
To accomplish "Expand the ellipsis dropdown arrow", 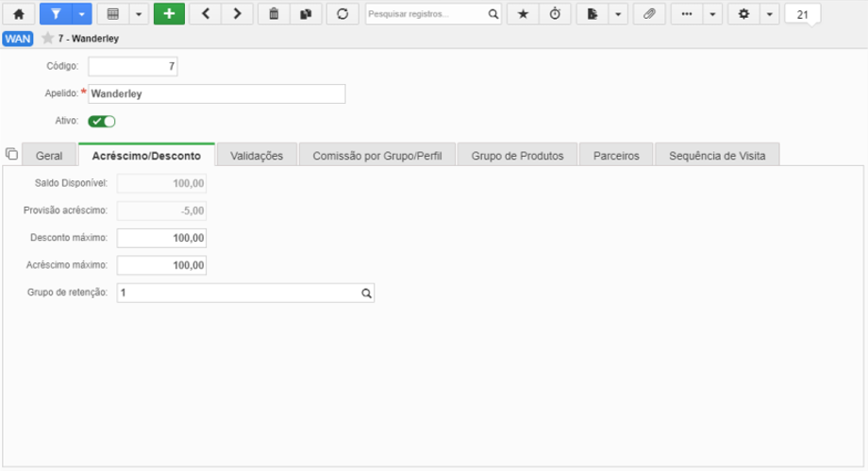I will coord(712,14).
